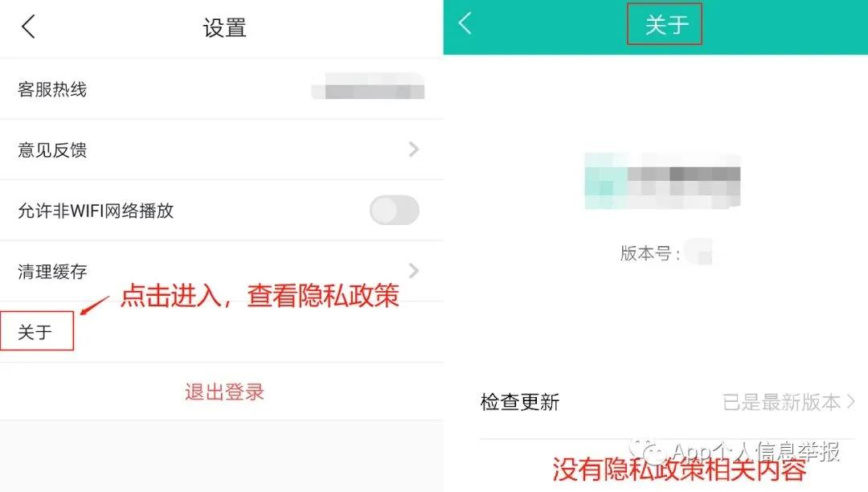This screenshot has height=492, width=868.
Task: Tap the 检查更新 label
Action: (520, 402)
